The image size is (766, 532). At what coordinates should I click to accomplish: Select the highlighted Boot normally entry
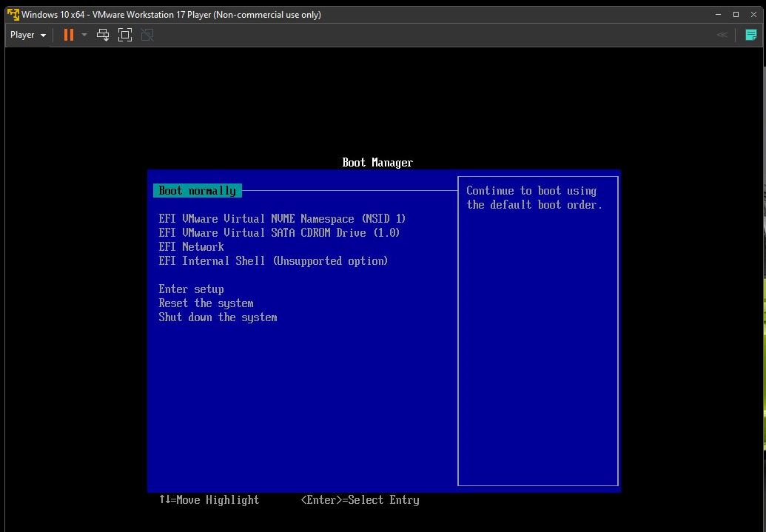tap(197, 191)
